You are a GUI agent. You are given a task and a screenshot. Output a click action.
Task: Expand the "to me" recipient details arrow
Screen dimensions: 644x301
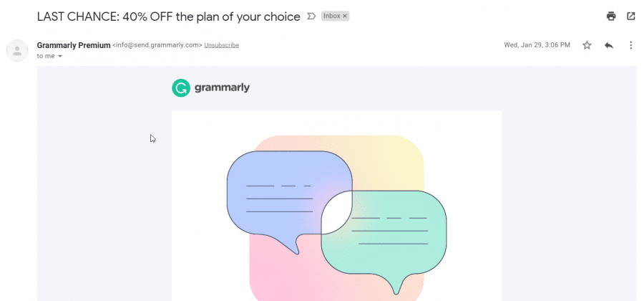pos(60,56)
